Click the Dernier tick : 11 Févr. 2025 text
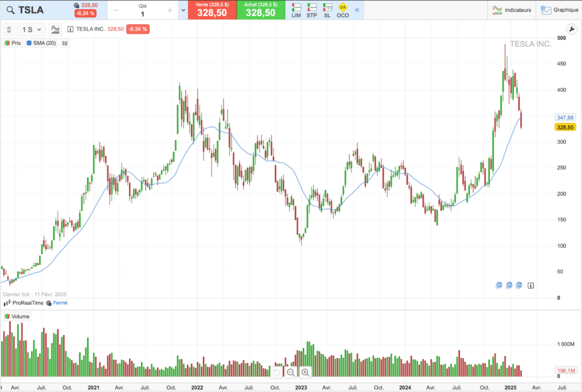 [35, 294]
